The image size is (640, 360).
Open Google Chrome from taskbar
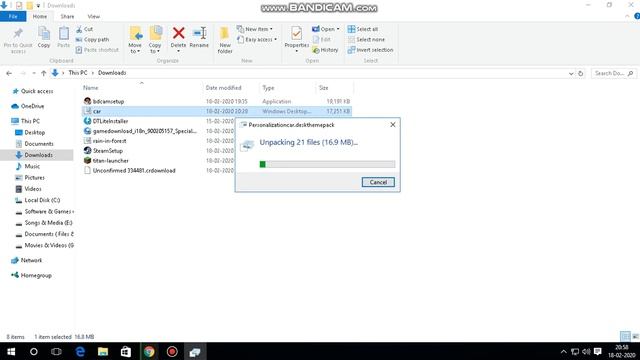click(149, 351)
